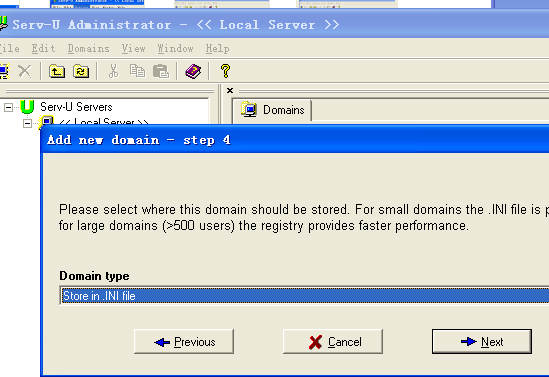Open the Domains menu
This screenshot has width=549, height=377.
click(89, 48)
